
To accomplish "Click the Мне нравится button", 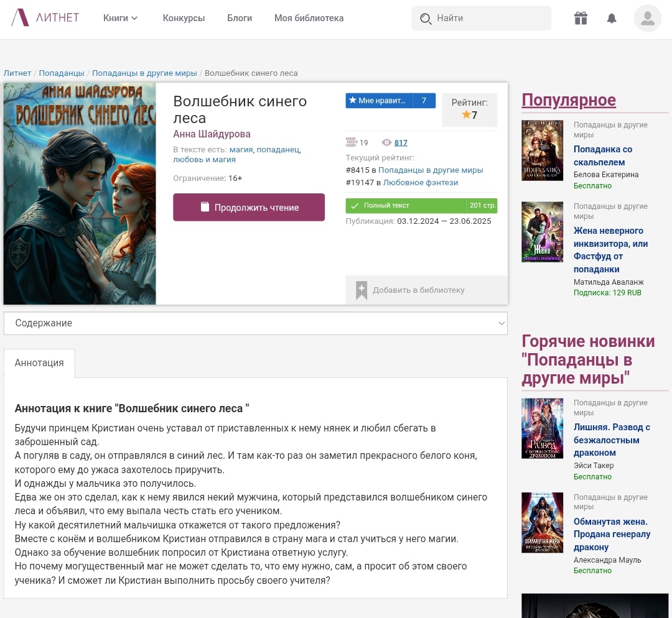I will point(379,101).
